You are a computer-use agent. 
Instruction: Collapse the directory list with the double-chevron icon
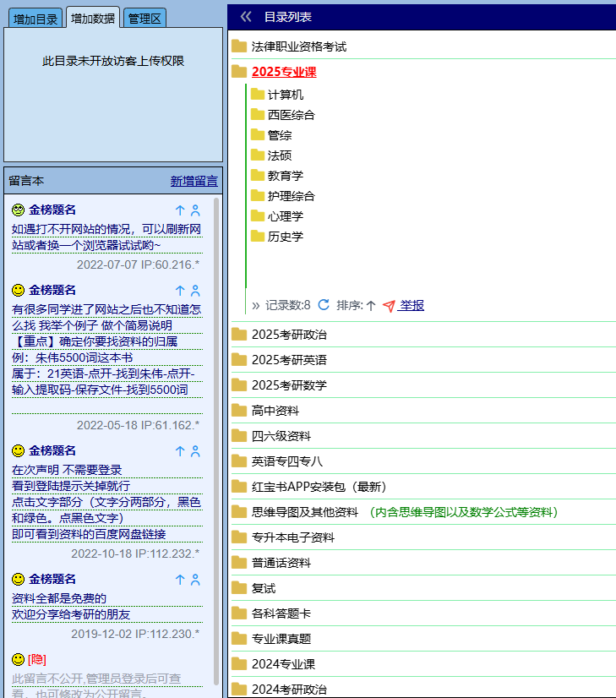[x=246, y=16]
